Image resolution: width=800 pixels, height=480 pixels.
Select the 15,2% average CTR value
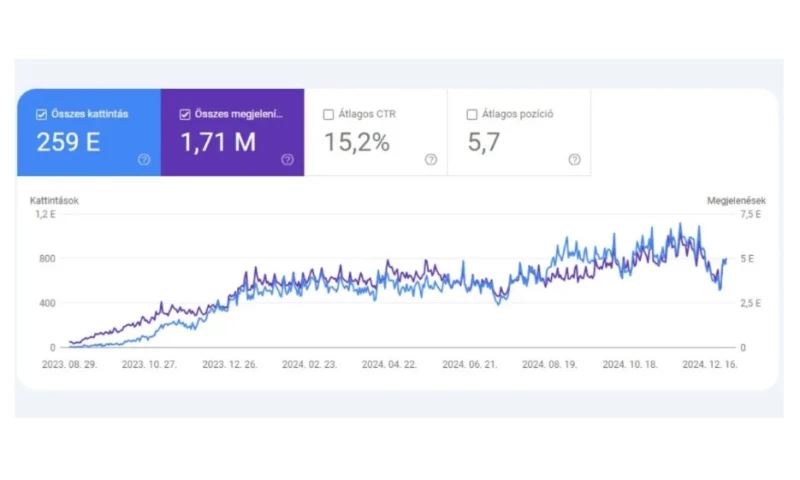click(x=357, y=142)
